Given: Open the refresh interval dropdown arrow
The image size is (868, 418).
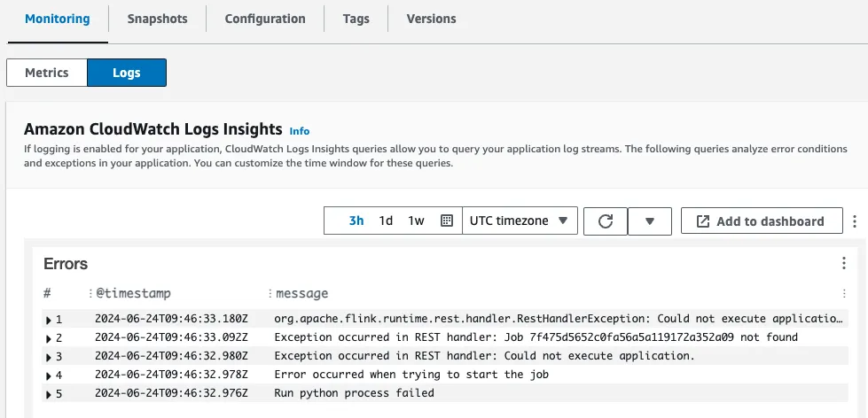Looking at the screenshot, I should tap(650, 221).
